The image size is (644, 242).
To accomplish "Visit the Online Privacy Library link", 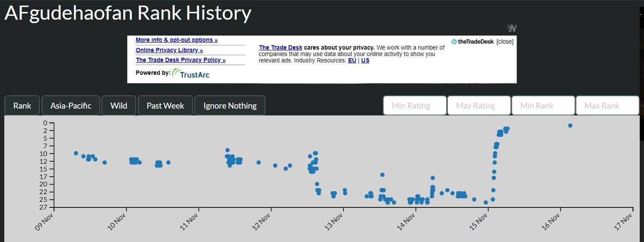I will 169,50.
